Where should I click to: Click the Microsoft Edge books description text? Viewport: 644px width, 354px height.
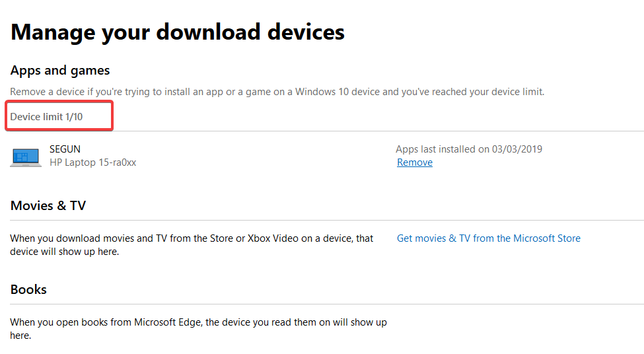coord(198,328)
